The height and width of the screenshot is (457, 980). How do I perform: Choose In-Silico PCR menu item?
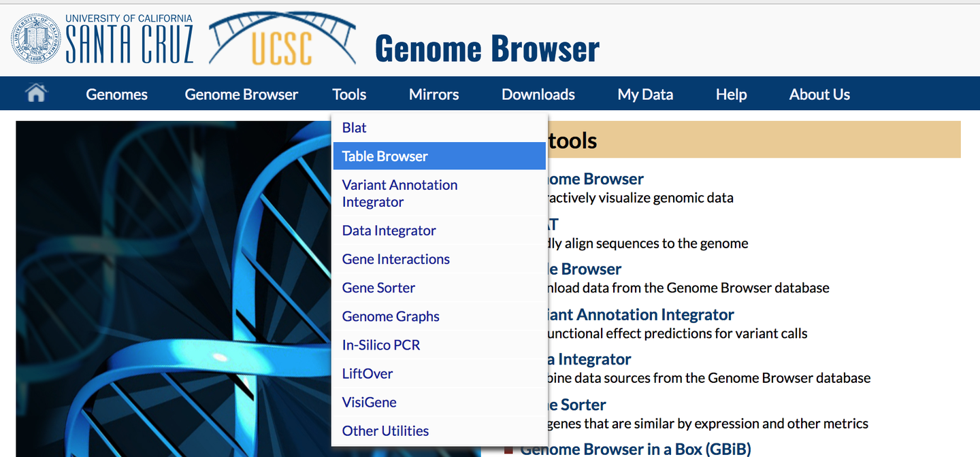coord(380,345)
